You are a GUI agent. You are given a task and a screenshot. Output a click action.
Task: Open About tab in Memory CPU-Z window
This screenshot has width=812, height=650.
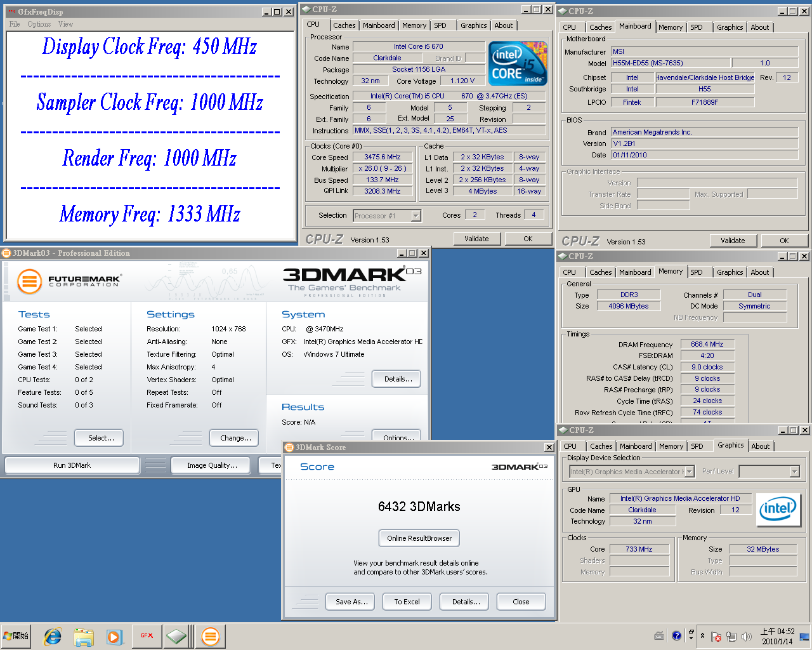click(760, 272)
